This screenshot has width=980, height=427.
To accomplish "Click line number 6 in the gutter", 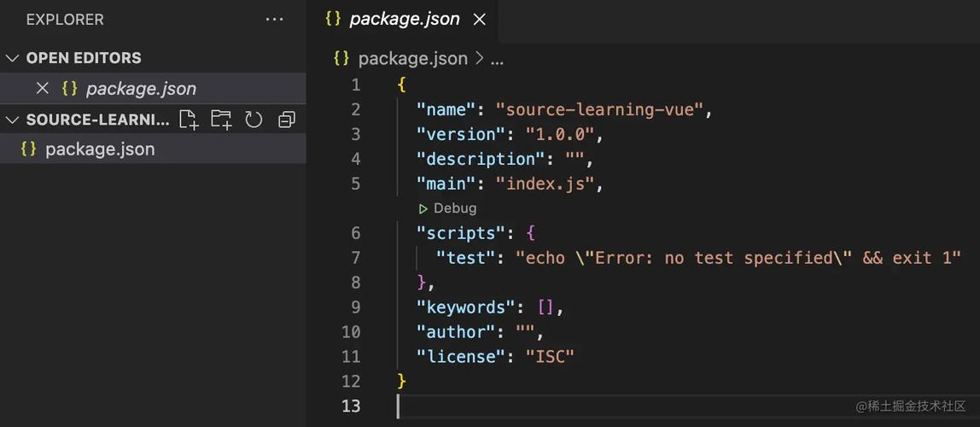I will (354, 233).
